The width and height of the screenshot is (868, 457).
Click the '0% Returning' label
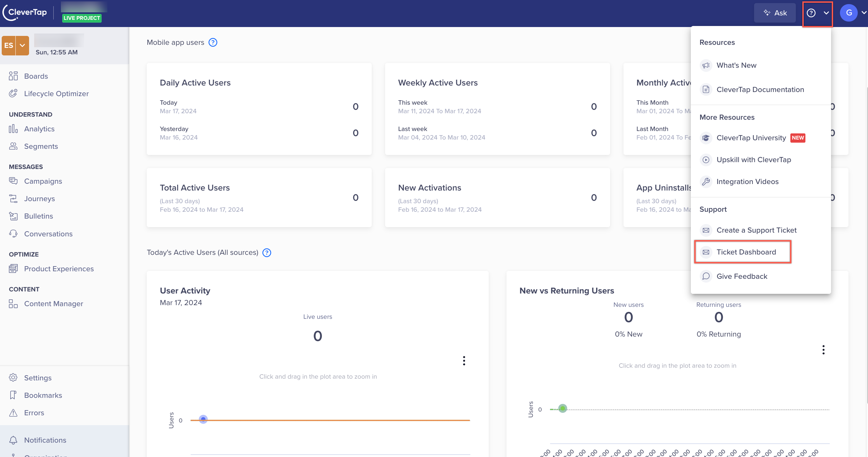point(719,334)
